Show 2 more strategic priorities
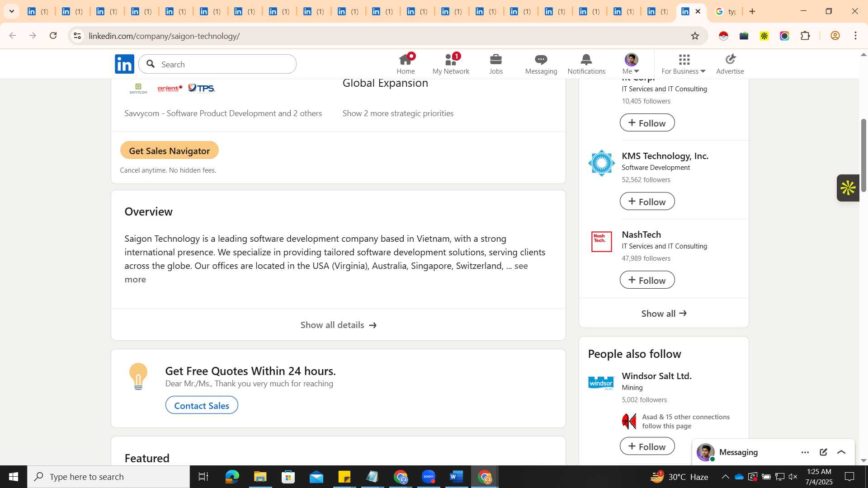 pyautogui.click(x=398, y=113)
